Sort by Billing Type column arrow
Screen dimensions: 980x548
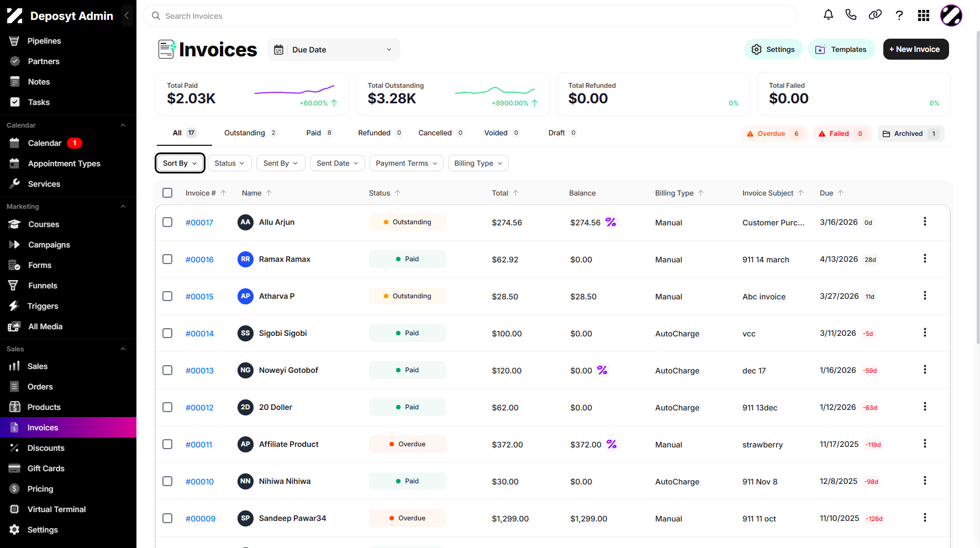coord(701,193)
